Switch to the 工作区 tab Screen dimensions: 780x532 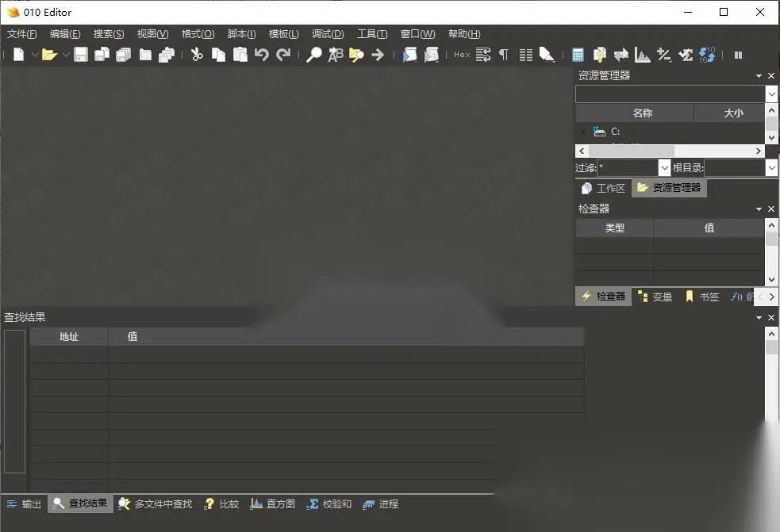tap(603, 188)
